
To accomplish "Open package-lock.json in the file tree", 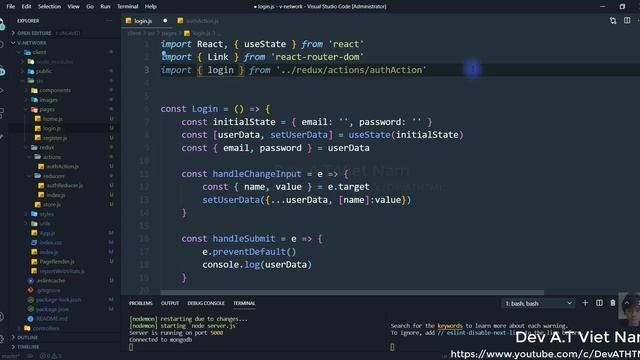I will pos(58,300).
